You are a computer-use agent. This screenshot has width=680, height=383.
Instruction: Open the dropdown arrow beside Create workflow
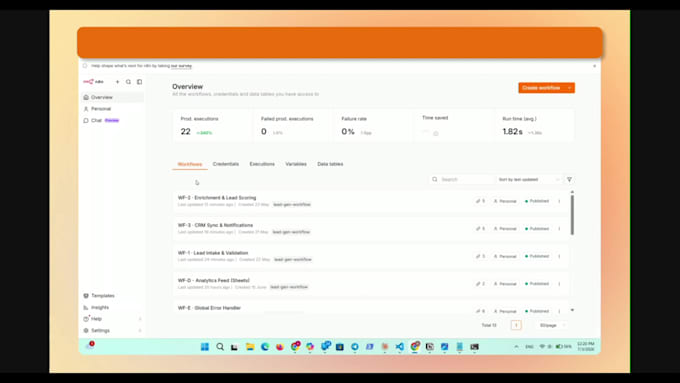(x=570, y=88)
